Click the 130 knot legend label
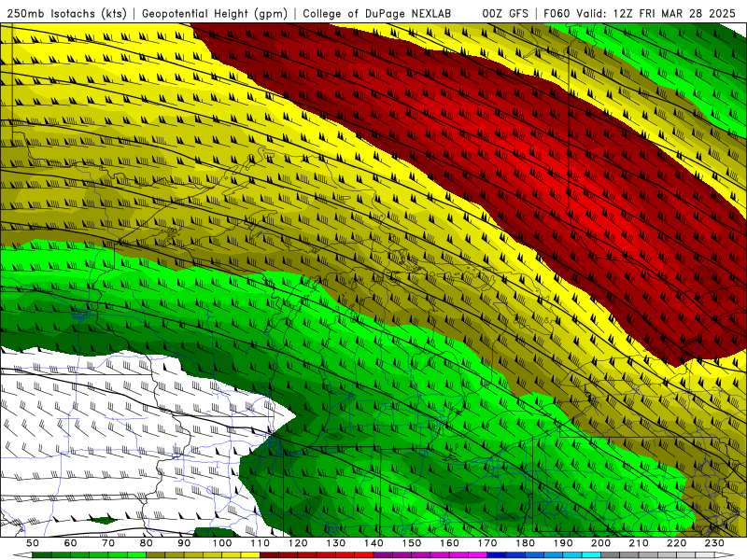The image size is (747, 560). (x=336, y=543)
